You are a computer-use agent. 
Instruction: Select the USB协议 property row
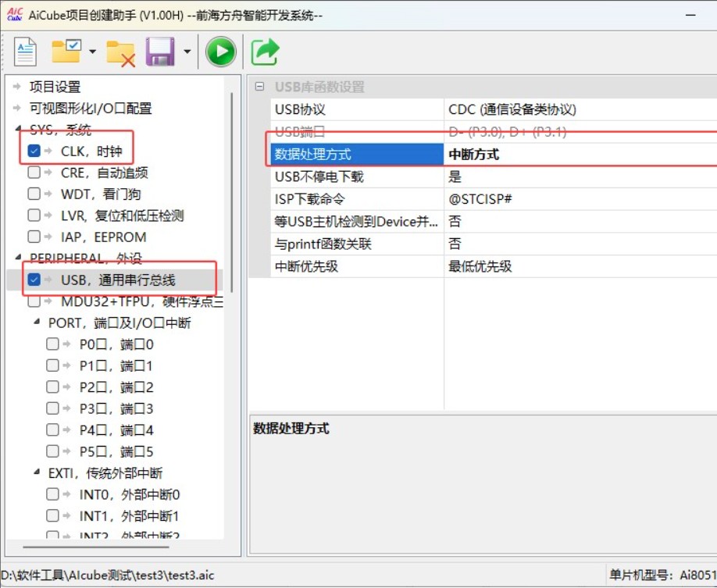click(x=357, y=110)
